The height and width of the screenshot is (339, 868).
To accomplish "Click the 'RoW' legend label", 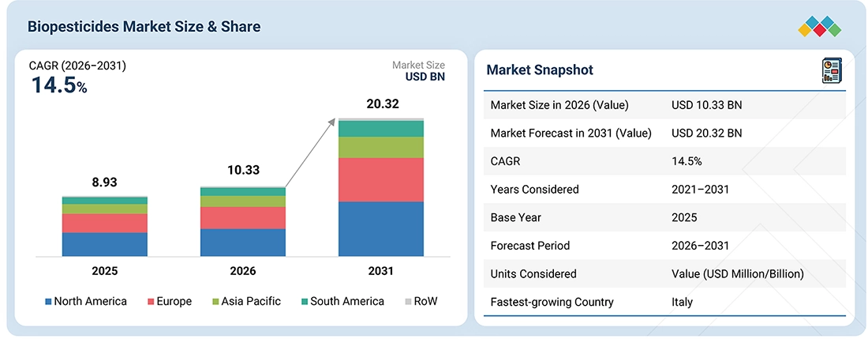I will click(425, 302).
